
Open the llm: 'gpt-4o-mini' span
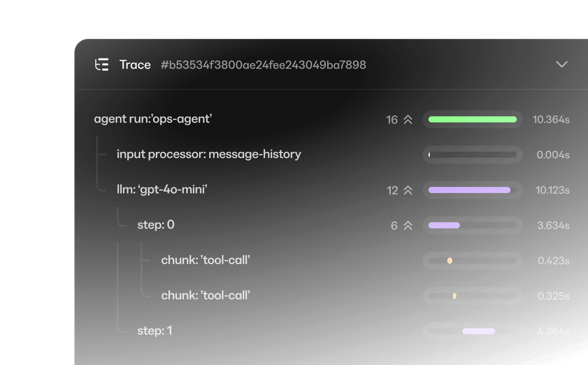pos(162,190)
